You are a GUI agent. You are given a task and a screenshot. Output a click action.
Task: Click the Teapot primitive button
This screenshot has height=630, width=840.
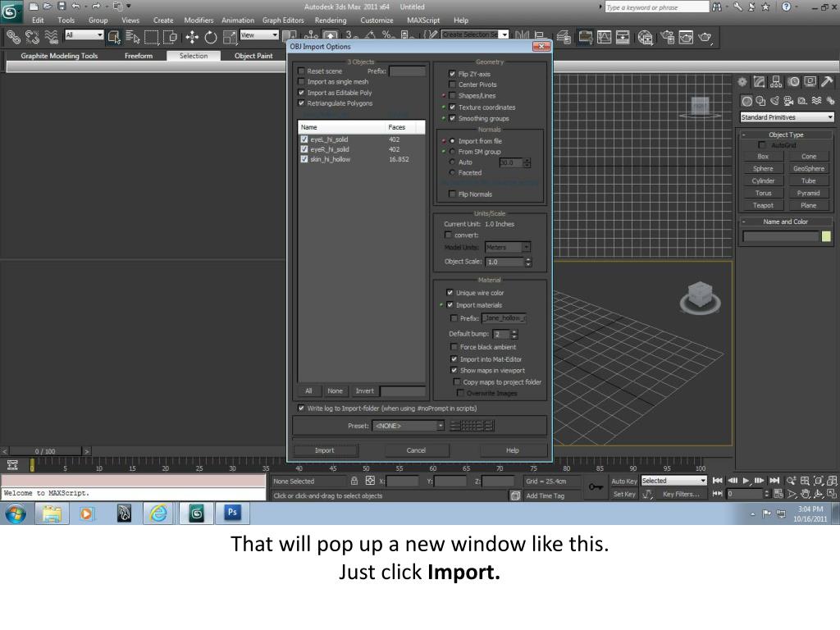pyautogui.click(x=763, y=206)
